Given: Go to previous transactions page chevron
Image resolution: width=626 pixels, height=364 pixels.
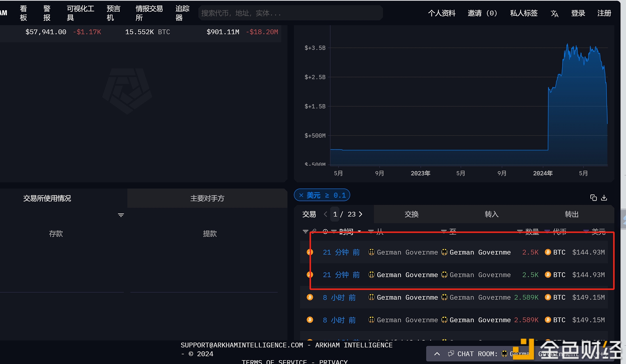Looking at the screenshot, I should pos(325,214).
